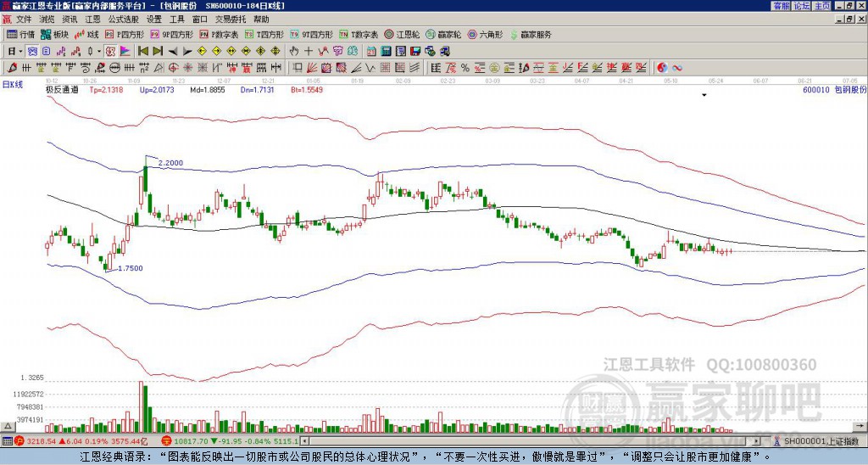This screenshot has width=868, height=465.
Task: Click the black right arrow icon
Action: 187,52
